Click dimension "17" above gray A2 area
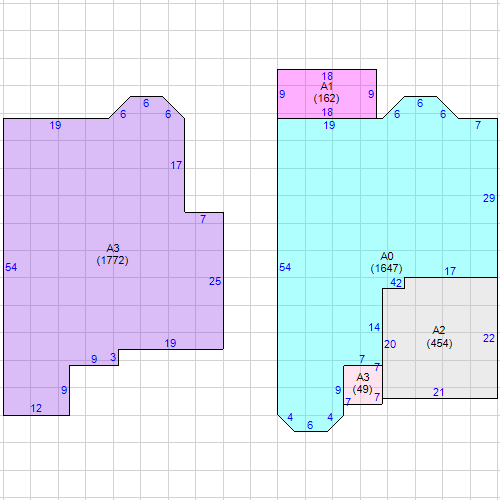This screenshot has height=500, width=500. (450, 271)
